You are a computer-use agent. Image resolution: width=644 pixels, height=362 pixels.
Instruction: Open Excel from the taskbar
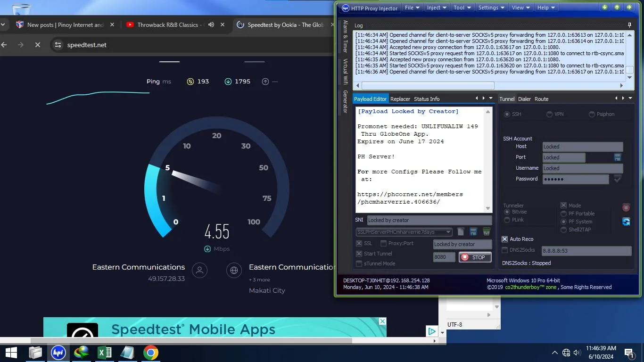point(105,353)
